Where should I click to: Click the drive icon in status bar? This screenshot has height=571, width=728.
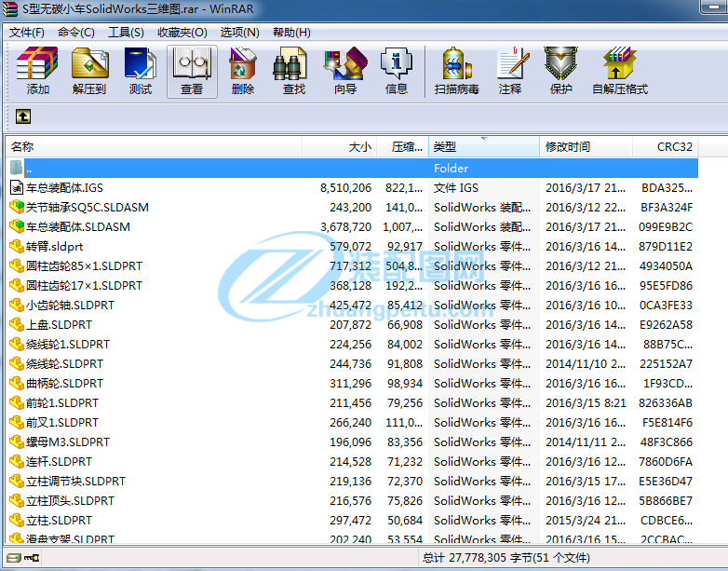tap(14, 558)
